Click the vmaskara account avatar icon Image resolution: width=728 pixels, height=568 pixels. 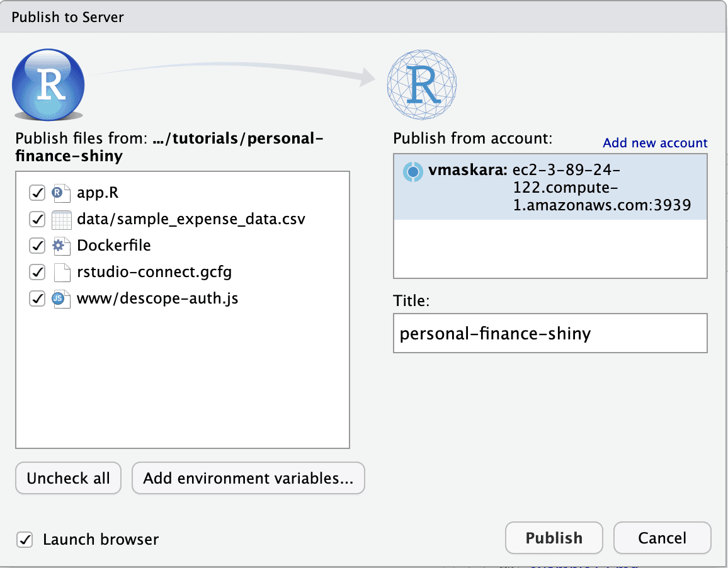[x=413, y=171]
